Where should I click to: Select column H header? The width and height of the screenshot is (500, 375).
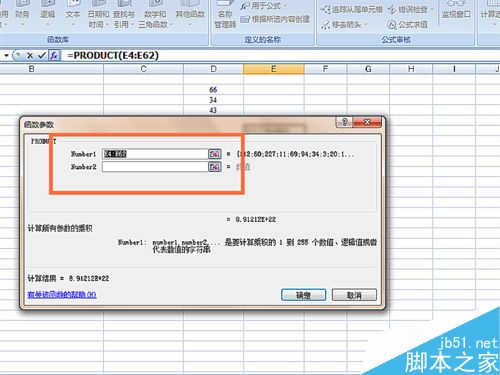point(411,69)
